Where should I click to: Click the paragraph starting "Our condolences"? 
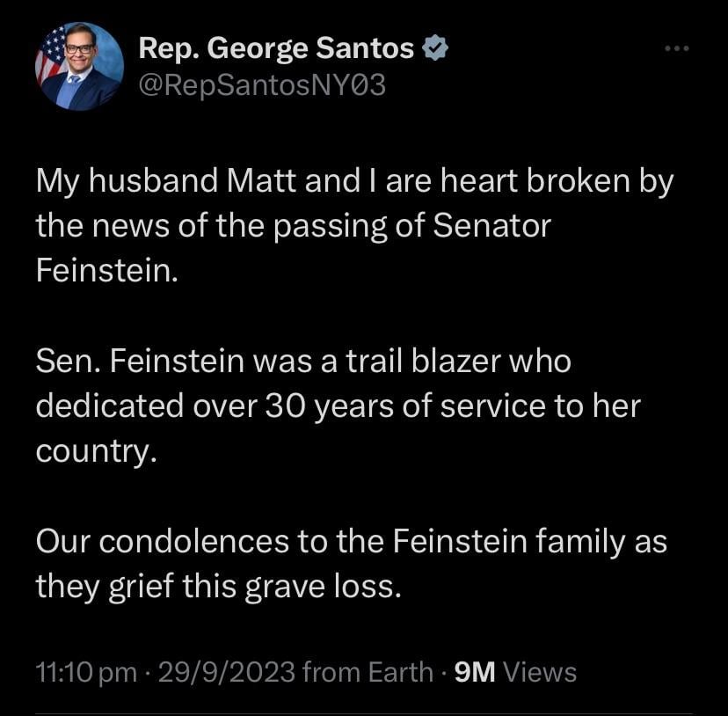(350, 564)
